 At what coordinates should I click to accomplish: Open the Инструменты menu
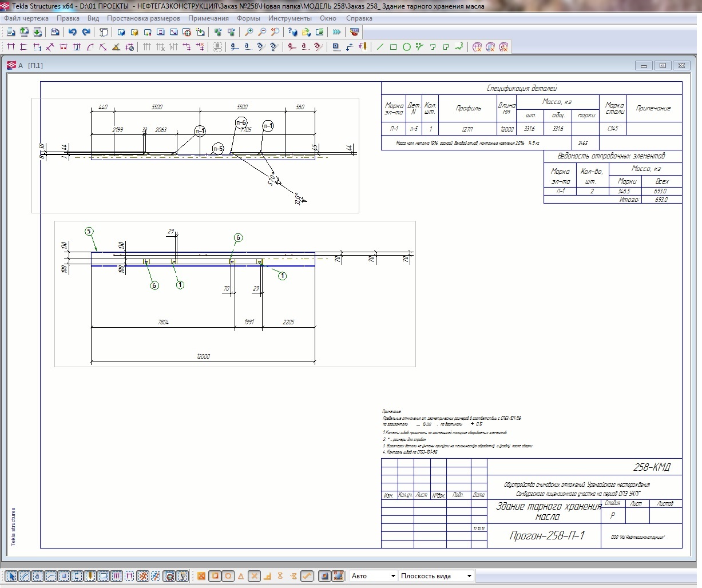(x=289, y=18)
